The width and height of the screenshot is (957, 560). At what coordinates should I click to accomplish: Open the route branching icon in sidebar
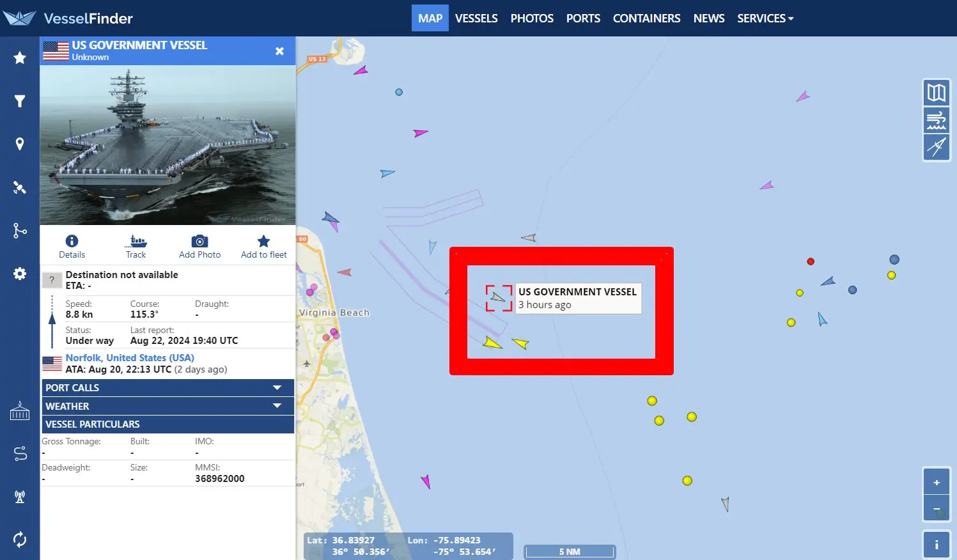pos(20,230)
